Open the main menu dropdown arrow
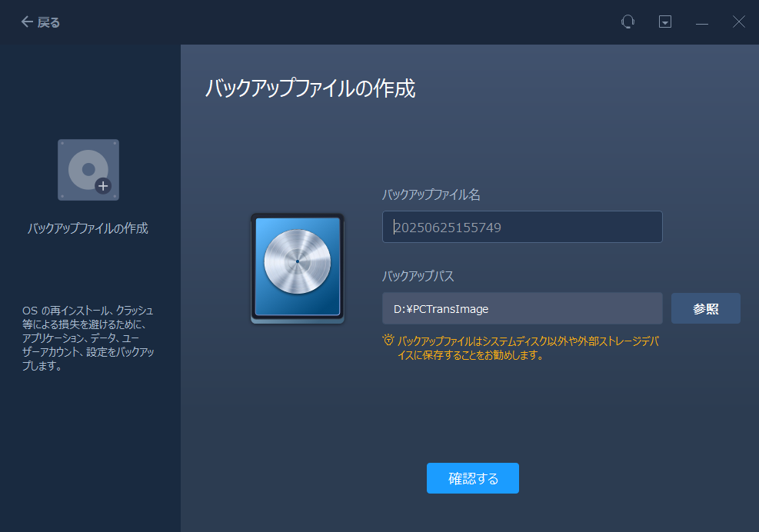This screenshot has width=759, height=532. [x=664, y=22]
